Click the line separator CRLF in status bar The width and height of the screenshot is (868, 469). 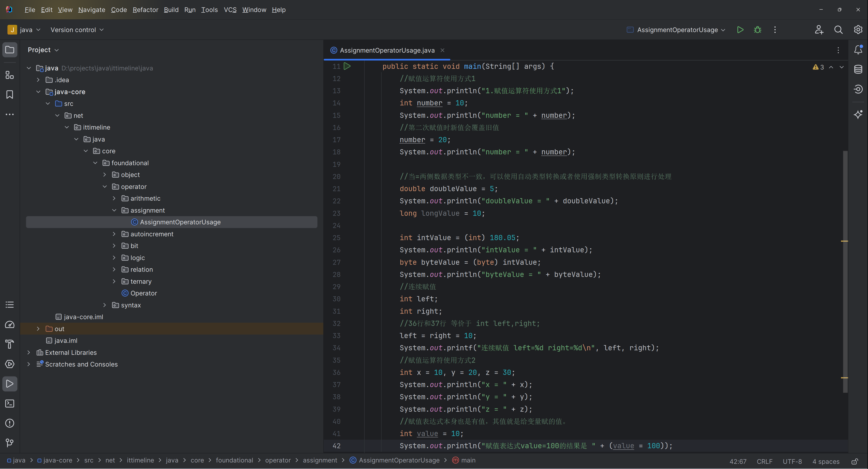click(x=765, y=461)
